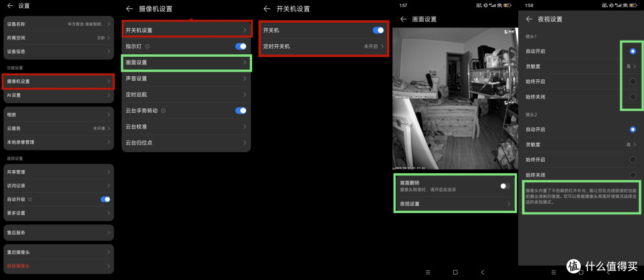Open 灵敏度 setting under 镜头1
The width and height of the screenshot is (644, 280).
(580, 66)
